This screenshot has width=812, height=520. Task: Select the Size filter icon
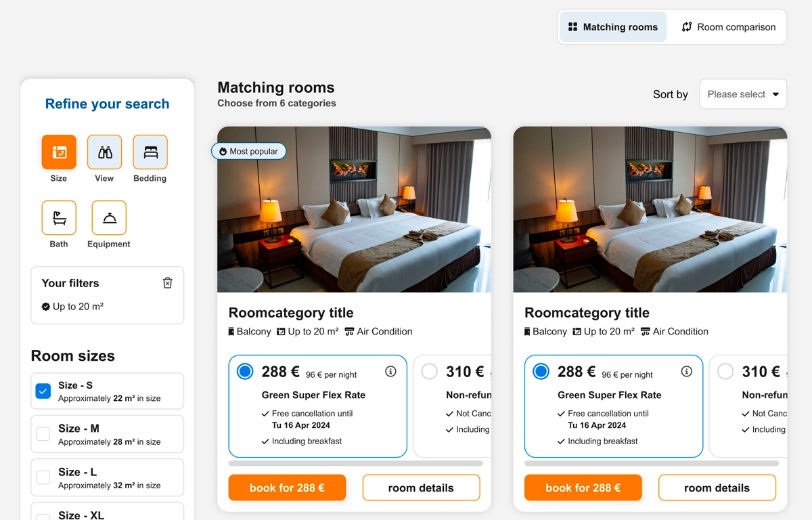click(x=59, y=152)
